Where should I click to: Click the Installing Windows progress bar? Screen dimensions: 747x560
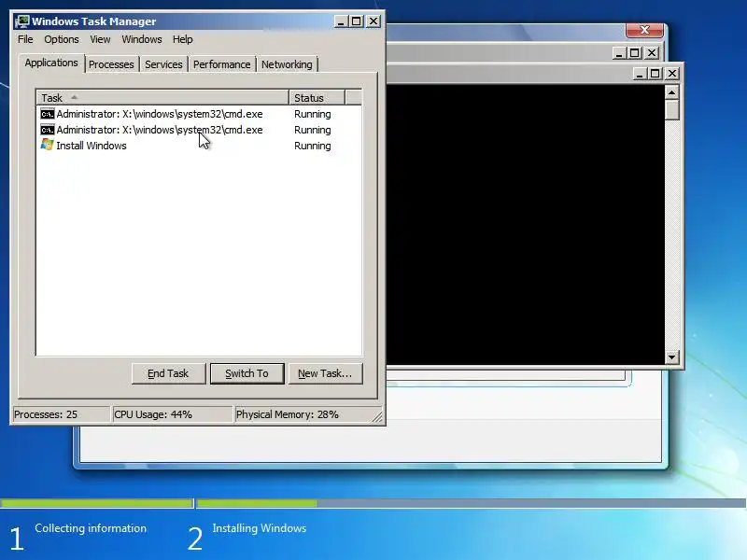tap(472, 503)
